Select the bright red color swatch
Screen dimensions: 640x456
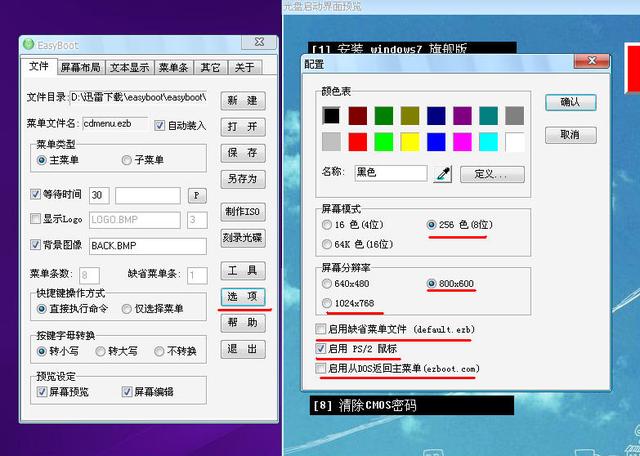pyautogui.click(x=358, y=142)
